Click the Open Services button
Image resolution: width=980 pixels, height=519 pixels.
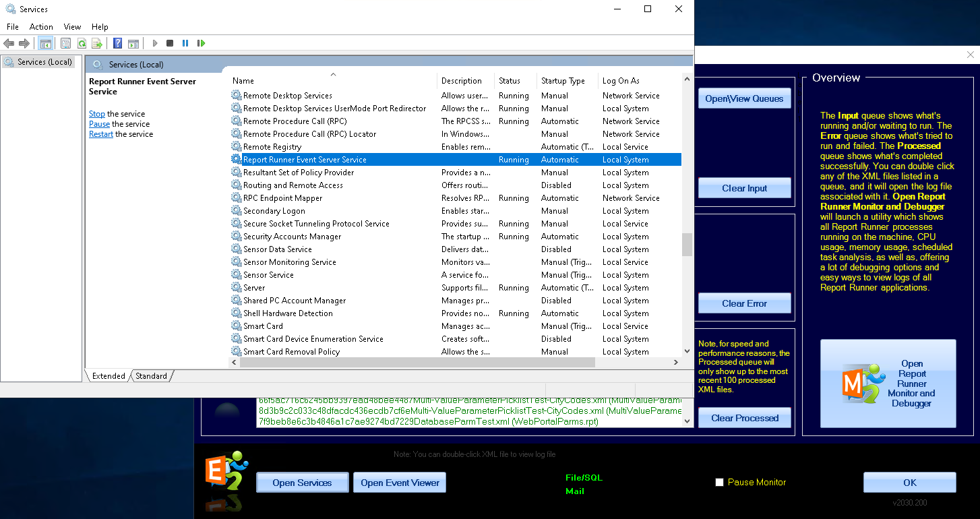(302, 483)
